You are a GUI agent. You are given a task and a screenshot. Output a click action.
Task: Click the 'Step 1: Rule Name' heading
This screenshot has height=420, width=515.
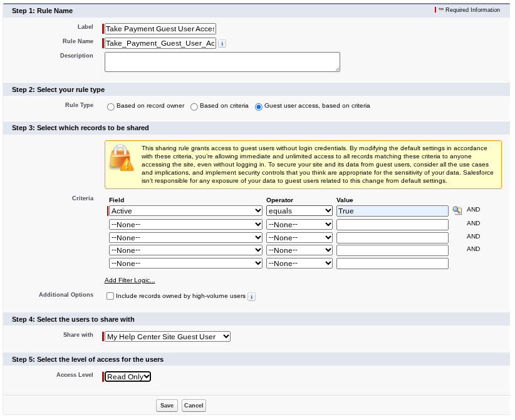point(43,11)
